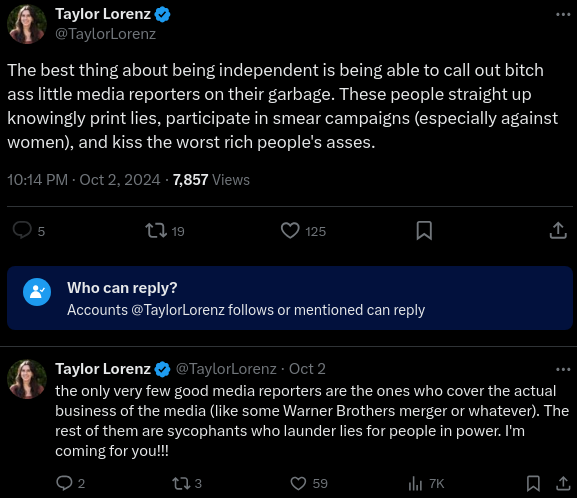The height and width of the screenshot is (498, 577).
Task: Click the Taylor Lorenz name on reply tweet
Action: (103, 369)
